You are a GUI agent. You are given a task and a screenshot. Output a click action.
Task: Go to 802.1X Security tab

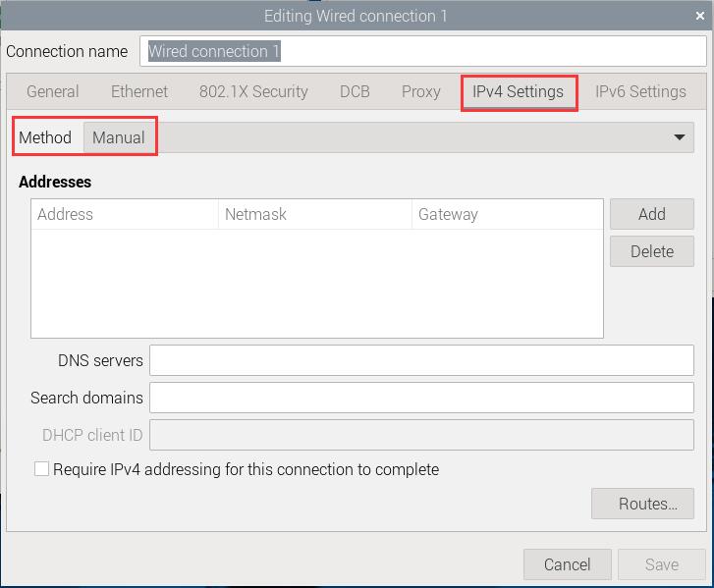(253, 91)
